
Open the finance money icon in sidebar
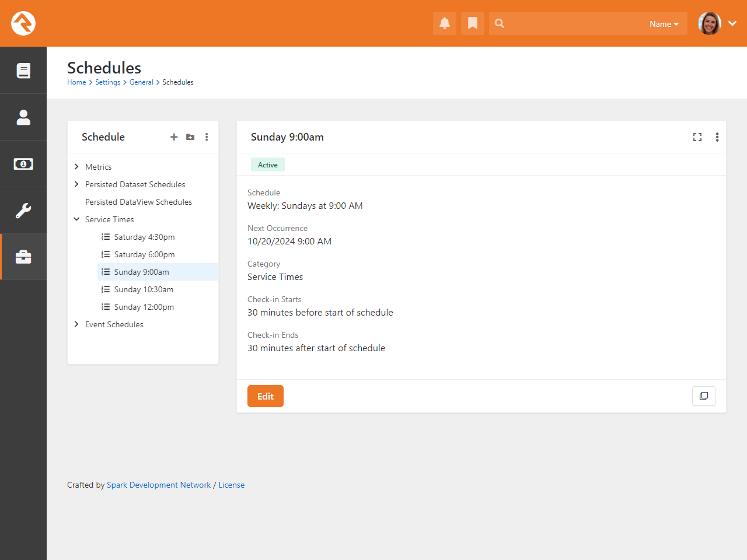(x=23, y=164)
